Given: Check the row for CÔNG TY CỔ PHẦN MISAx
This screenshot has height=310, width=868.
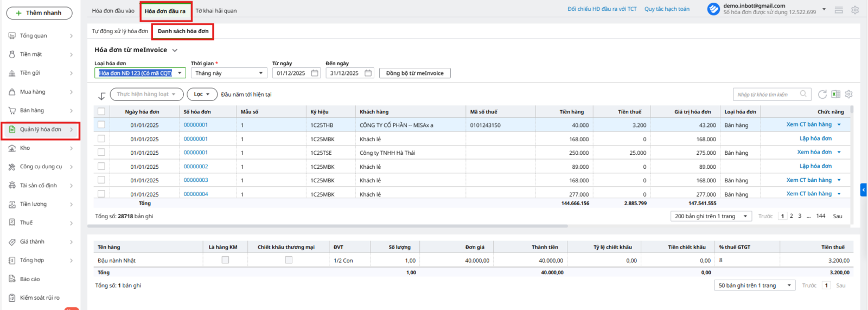Looking at the screenshot, I should [101, 125].
